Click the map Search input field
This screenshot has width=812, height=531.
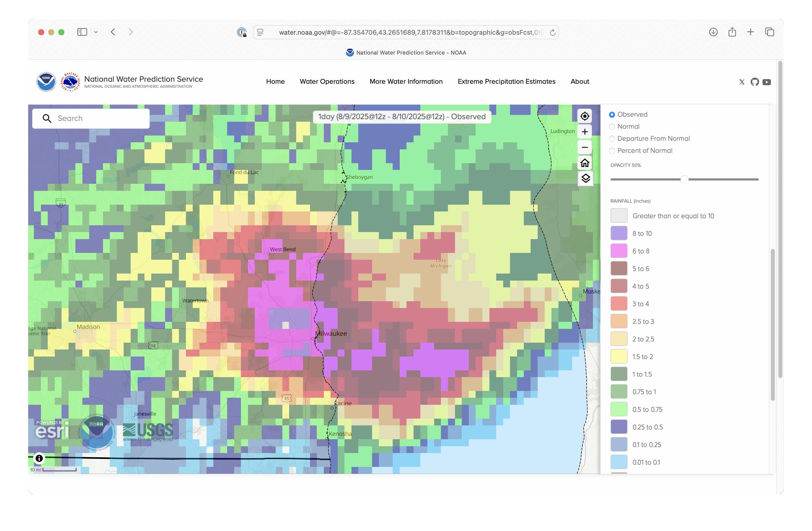coord(99,118)
